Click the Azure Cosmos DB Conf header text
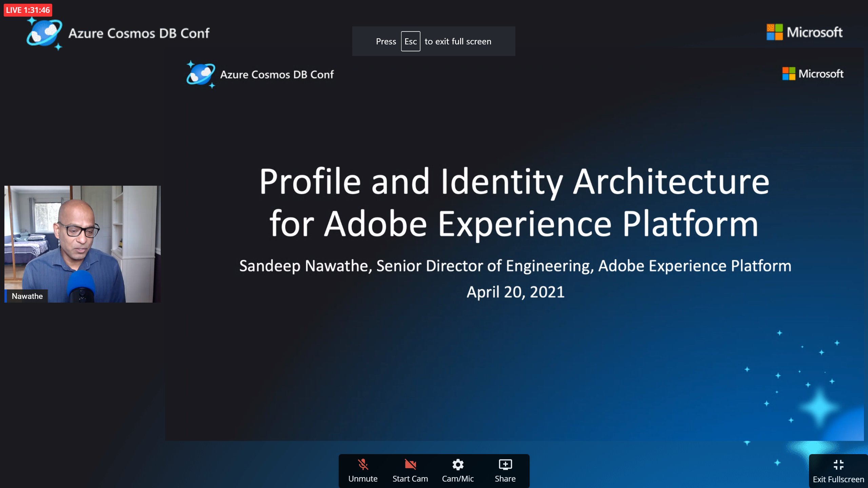Screen dimensions: 868x488 pyautogui.click(x=139, y=33)
